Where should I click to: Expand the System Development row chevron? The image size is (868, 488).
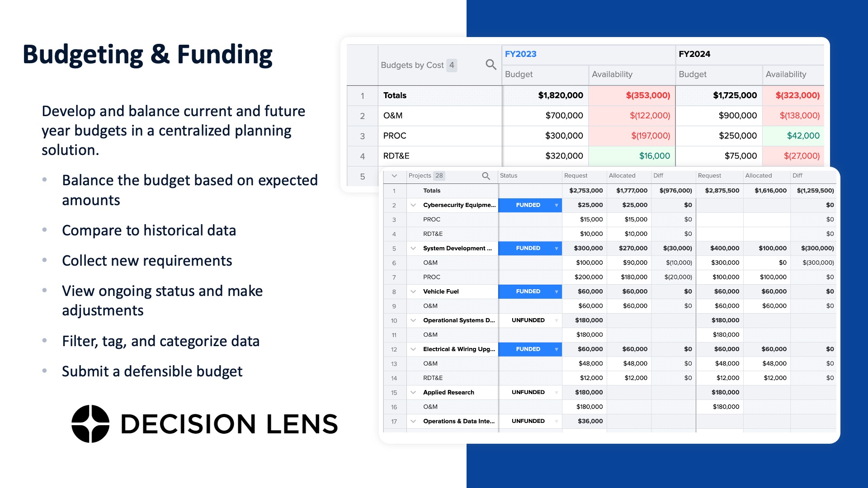[x=413, y=248]
